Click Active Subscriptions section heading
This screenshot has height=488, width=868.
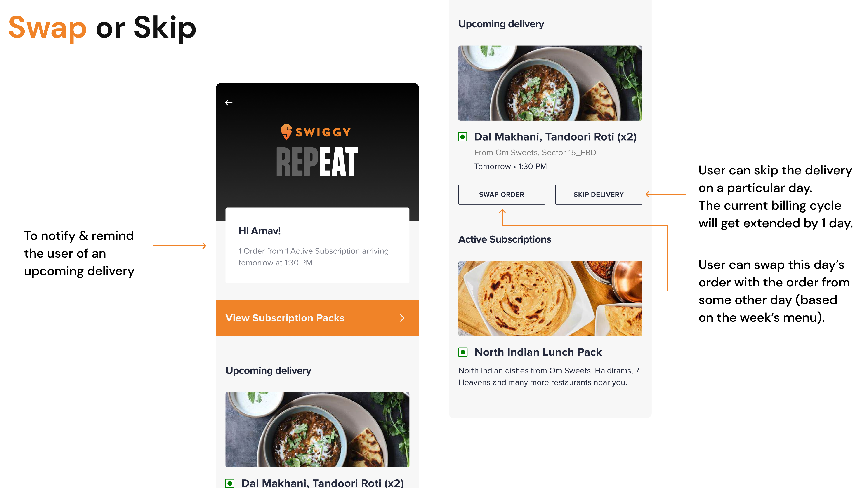pyautogui.click(x=505, y=239)
